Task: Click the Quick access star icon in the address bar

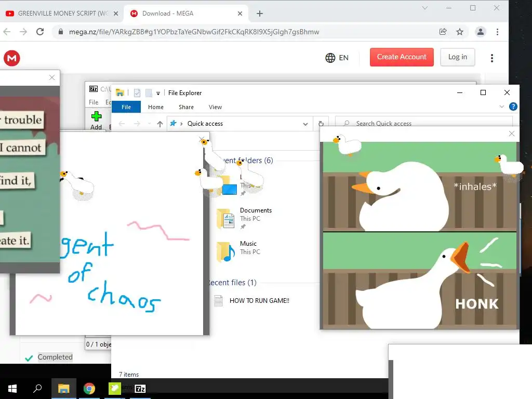Action: (x=173, y=123)
